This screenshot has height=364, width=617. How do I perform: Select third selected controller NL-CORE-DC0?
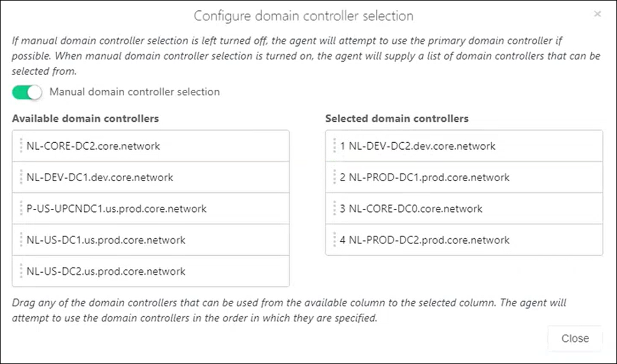pyautogui.click(x=464, y=208)
